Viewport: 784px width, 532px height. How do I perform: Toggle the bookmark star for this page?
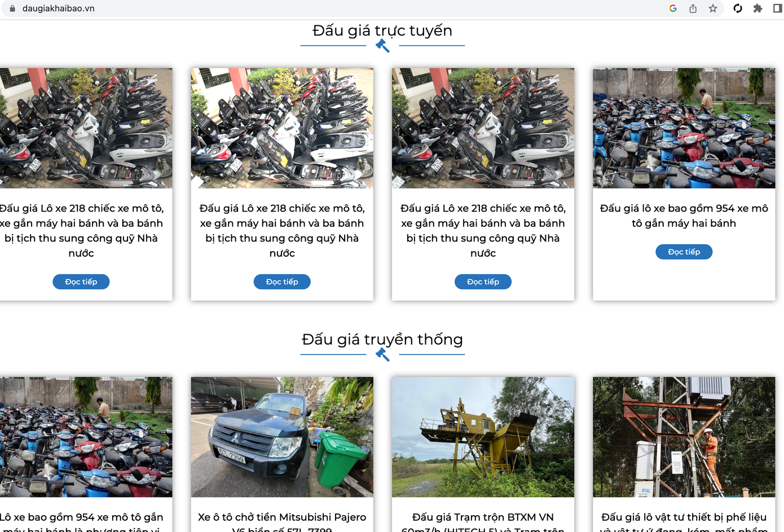pos(713,8)
